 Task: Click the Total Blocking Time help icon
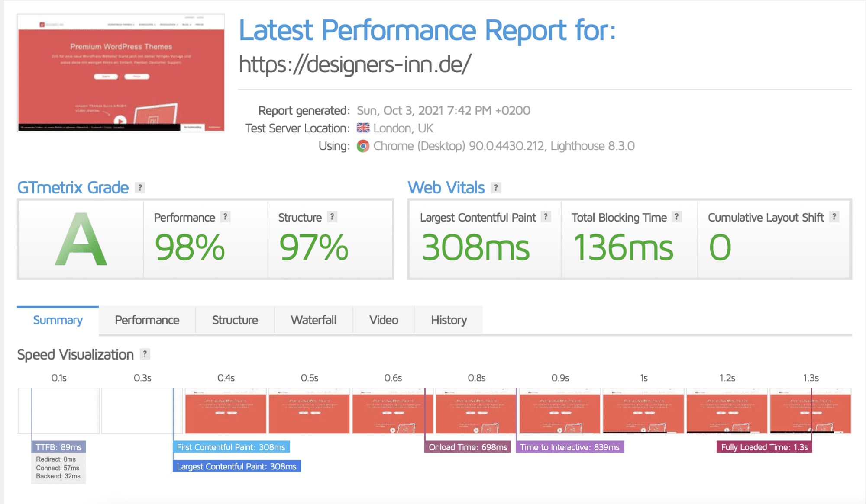(x=677, y=217)
